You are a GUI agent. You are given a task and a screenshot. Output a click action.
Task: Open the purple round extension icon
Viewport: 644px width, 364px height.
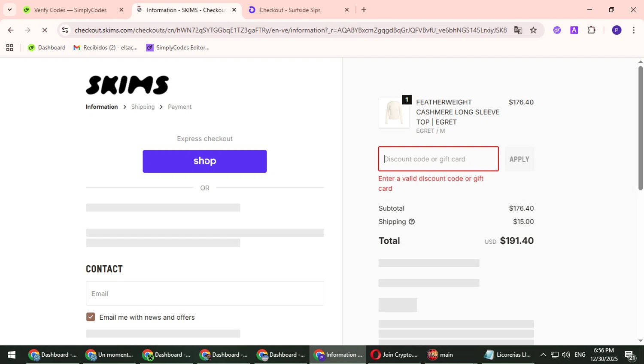coord(557,30)
